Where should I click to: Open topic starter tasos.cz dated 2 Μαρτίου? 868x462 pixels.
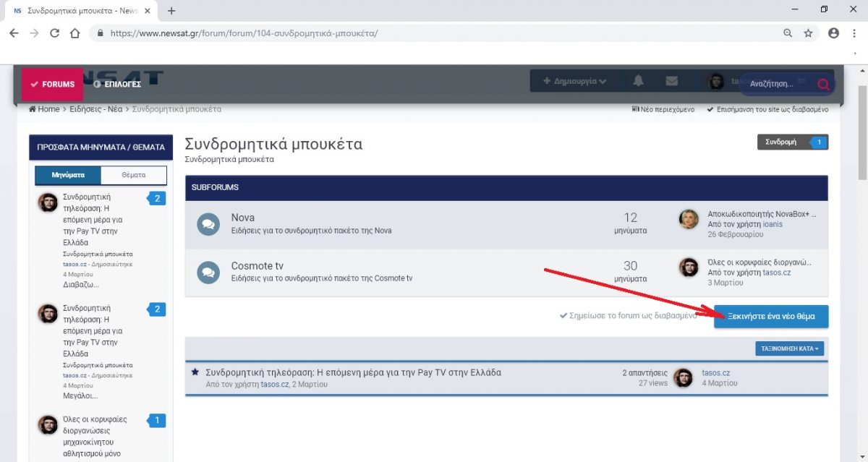coord(275,385)
